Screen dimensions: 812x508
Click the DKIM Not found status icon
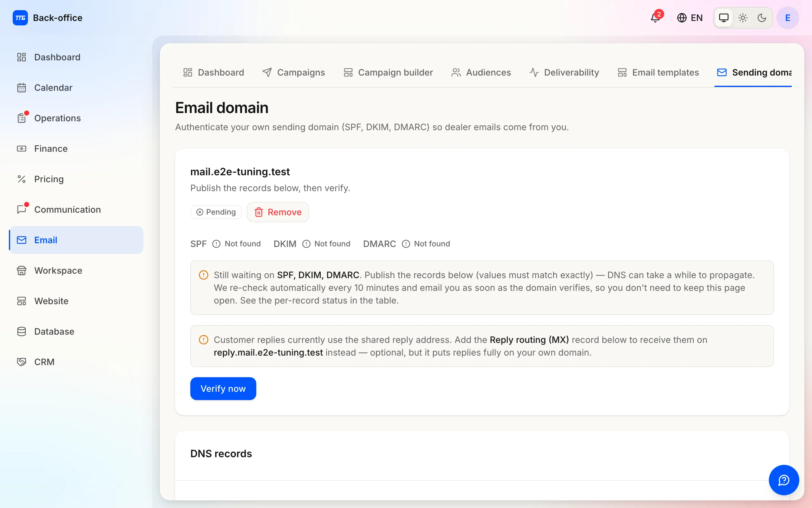[306, 244]
